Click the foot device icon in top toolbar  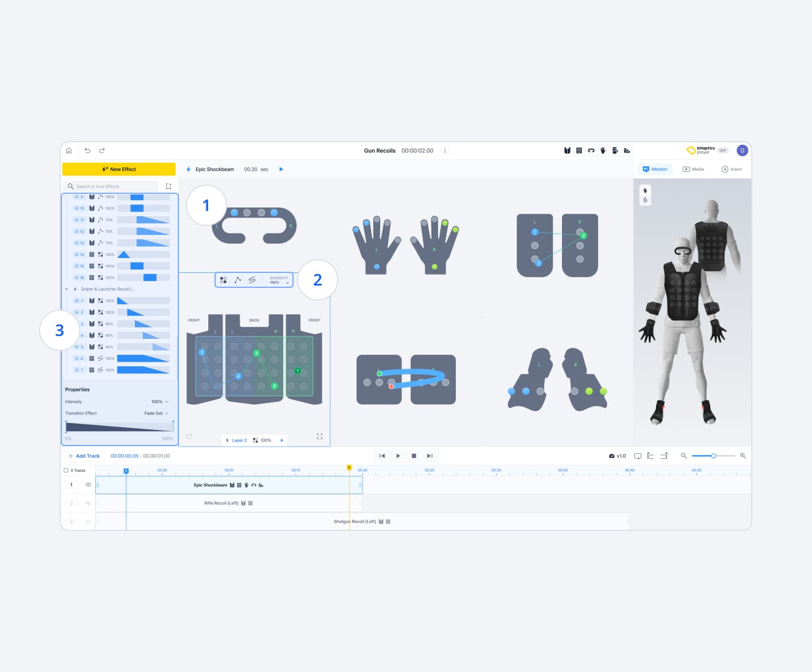pos(627,150)
